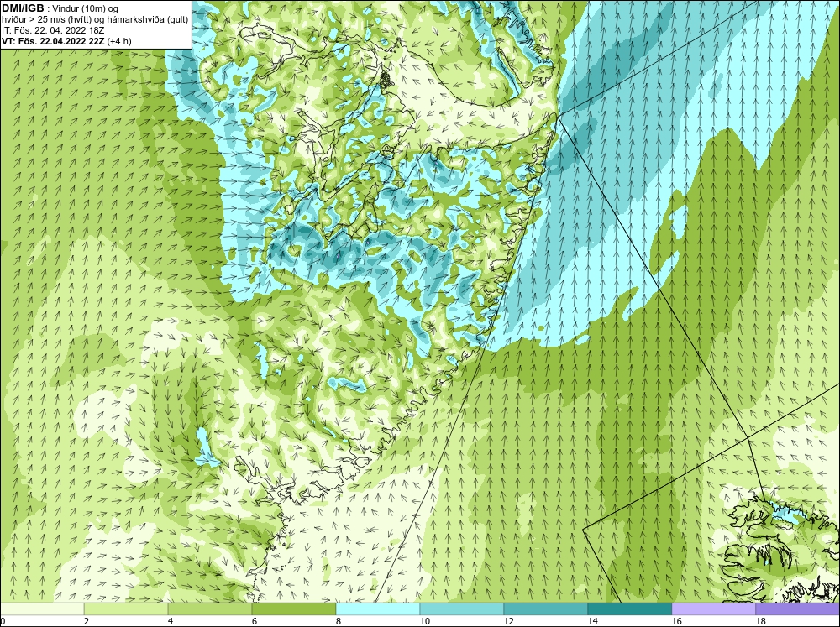Viewport: 840px width, 627px height.
Task: Click the 16–18 m/s lavender legend swatch
Action: click(713, 609)
